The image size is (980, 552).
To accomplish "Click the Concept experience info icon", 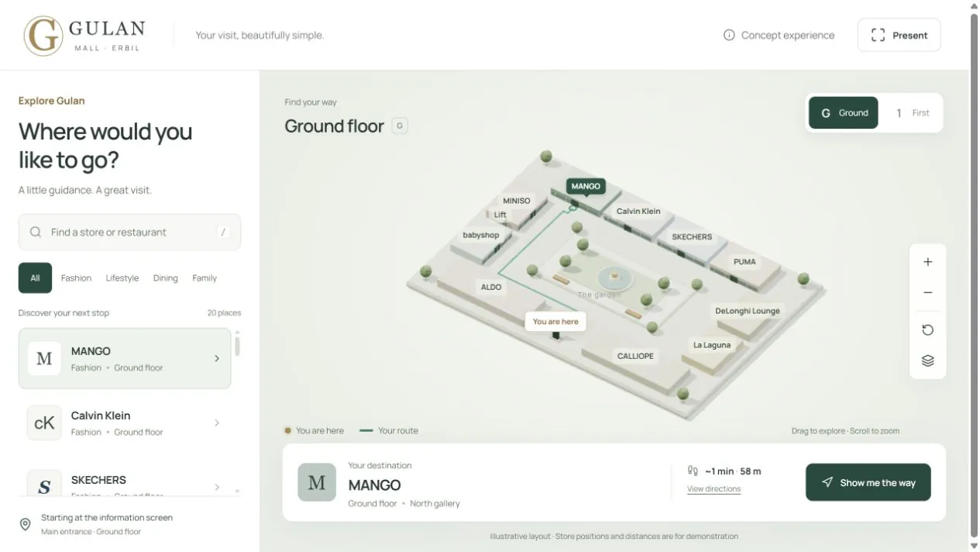I will (729, 35).
